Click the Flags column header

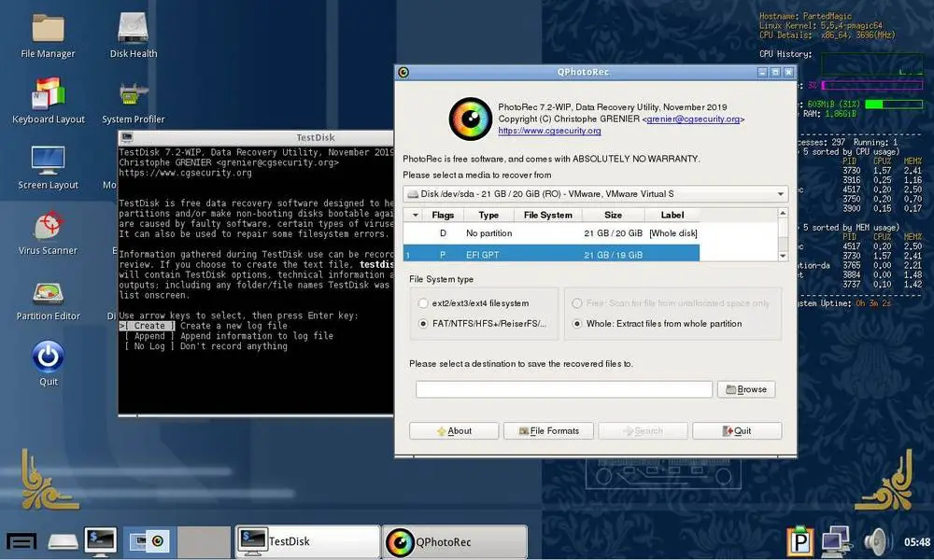pos(443,215)
